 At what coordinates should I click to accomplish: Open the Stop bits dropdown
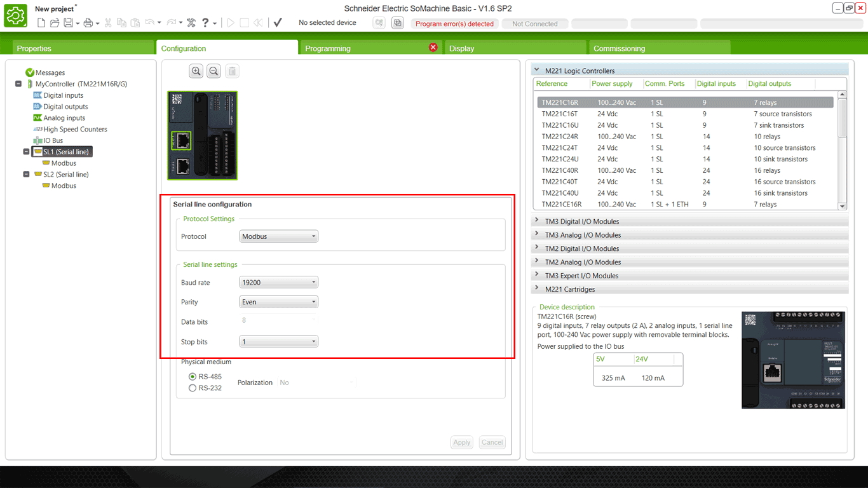[278, 341]
